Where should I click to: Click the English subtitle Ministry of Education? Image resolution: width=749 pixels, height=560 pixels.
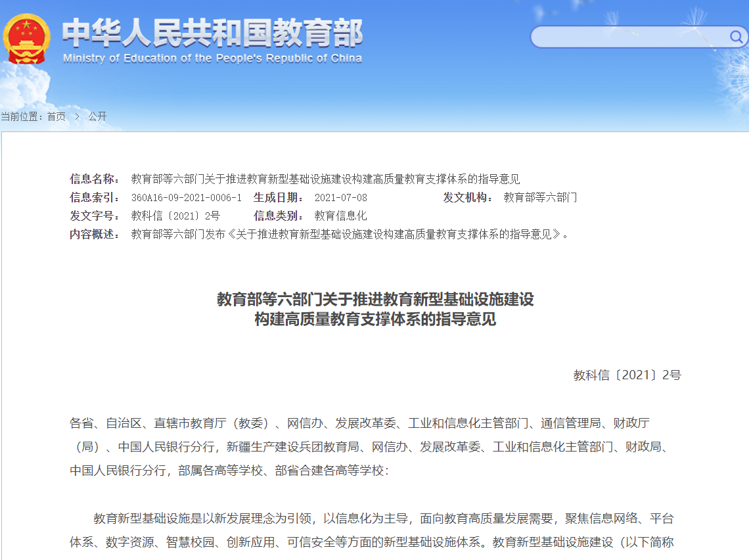click(212, 58)
